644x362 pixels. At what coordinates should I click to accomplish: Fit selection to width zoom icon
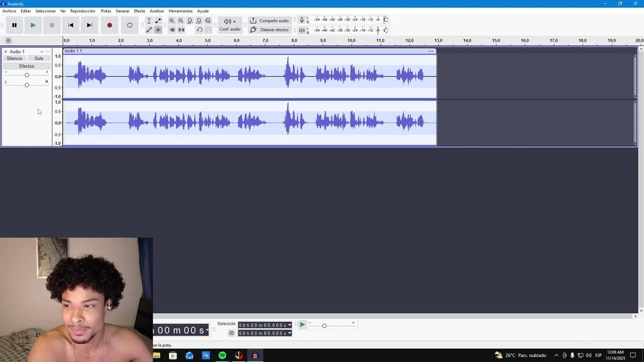coord(190,21)
